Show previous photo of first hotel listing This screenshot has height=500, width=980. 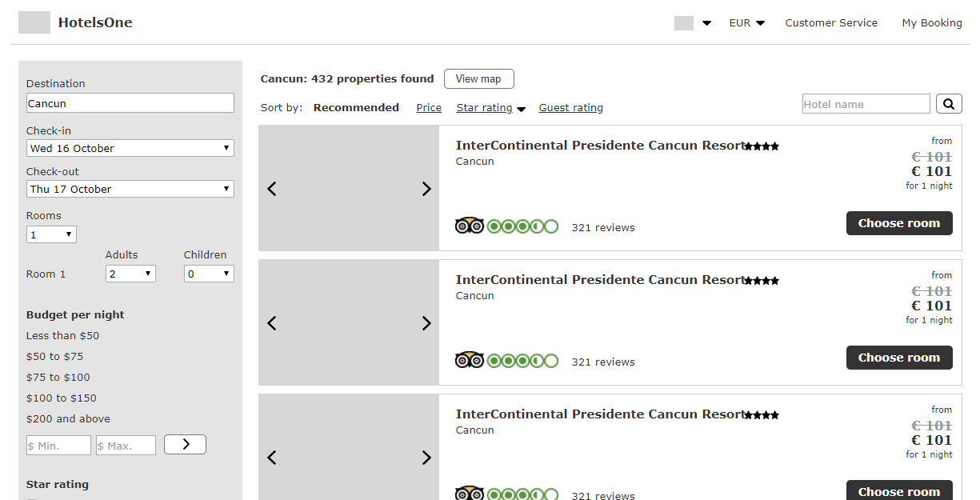tap(272, 189)
